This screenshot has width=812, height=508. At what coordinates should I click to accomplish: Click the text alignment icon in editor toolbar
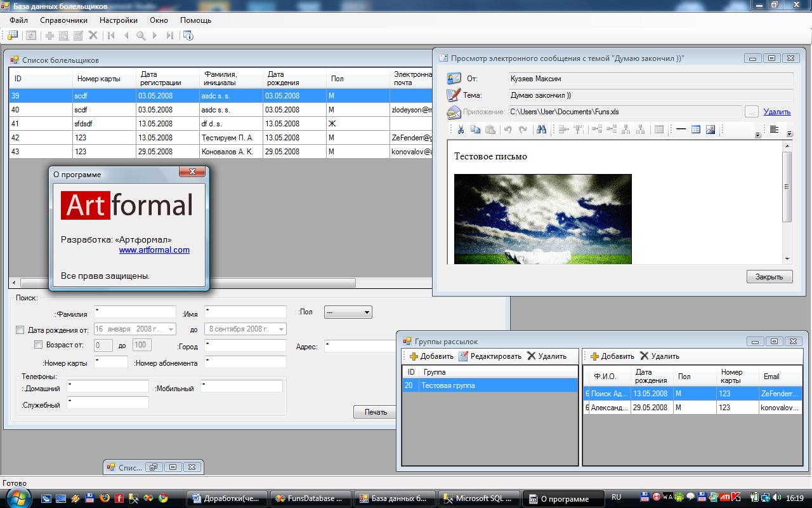click(x=774, y=130)
